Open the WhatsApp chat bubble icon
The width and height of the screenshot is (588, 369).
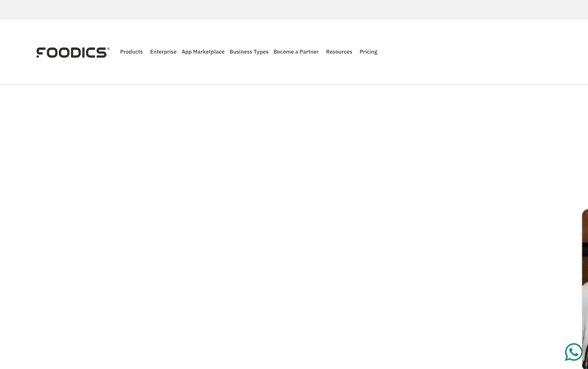click(573, 352)
